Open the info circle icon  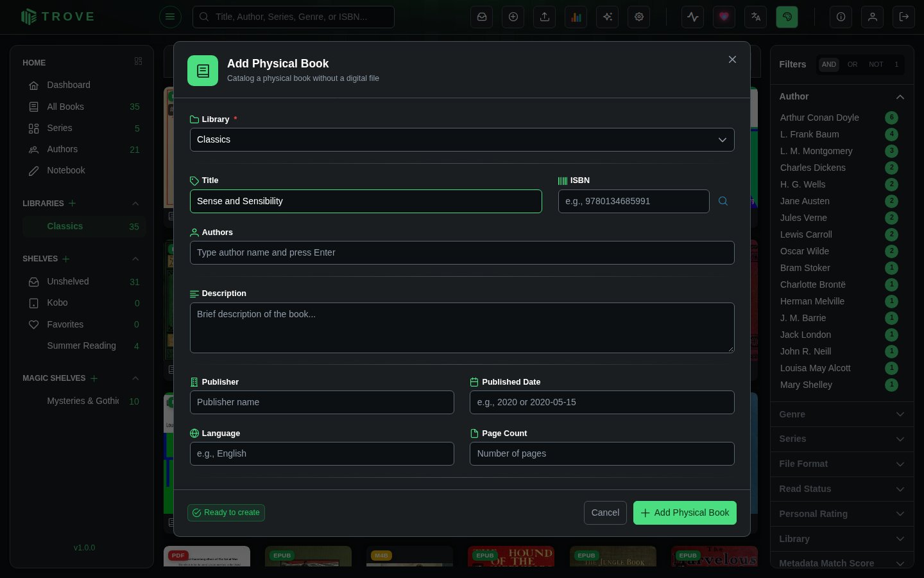click(841, 17)
